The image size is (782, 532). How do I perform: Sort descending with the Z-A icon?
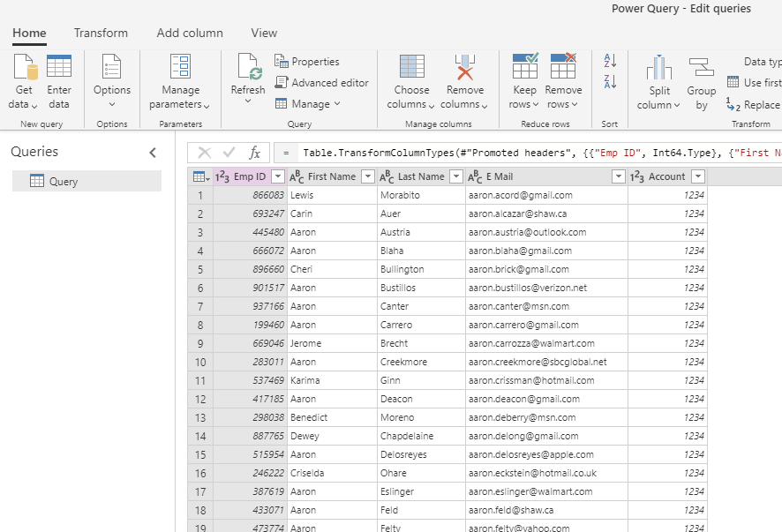[x=610, y=82]
